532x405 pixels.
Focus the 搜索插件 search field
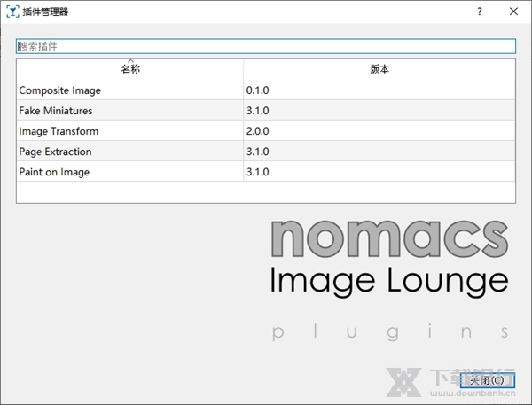coord(266,46)
